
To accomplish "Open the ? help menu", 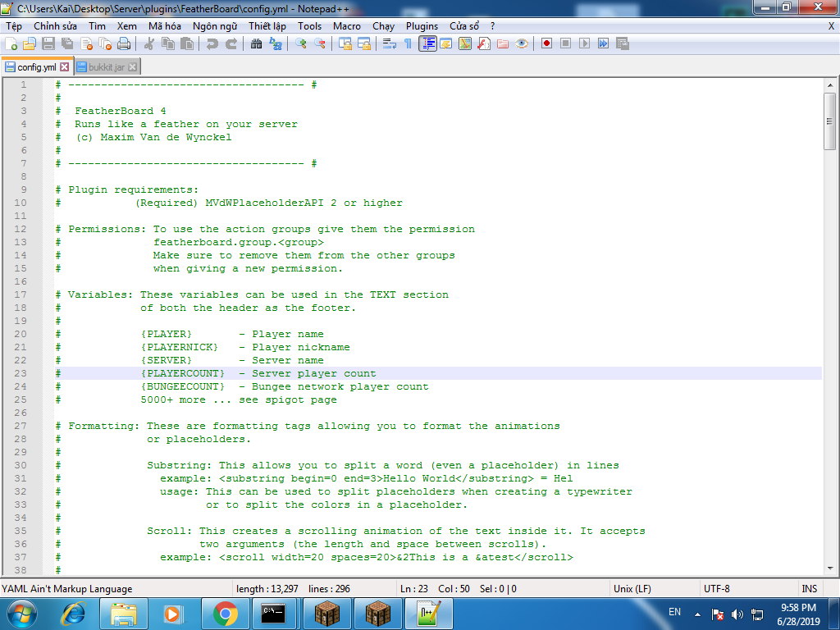I will tap(493, 26).
